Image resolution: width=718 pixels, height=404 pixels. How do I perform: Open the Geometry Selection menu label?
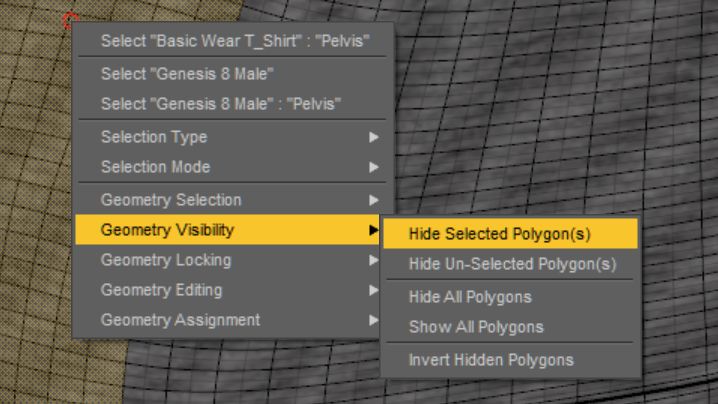pyautogui.click(x=171, y=200)
